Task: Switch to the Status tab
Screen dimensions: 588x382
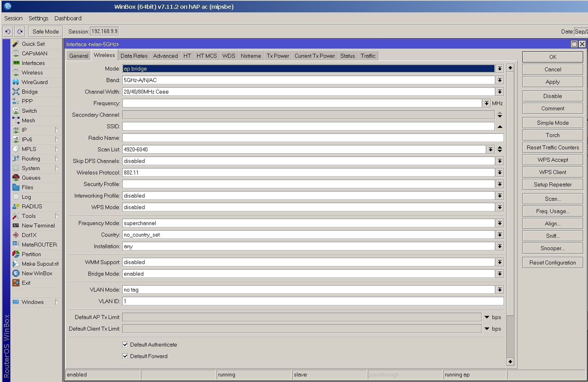Action: click(x=348, y=56)
